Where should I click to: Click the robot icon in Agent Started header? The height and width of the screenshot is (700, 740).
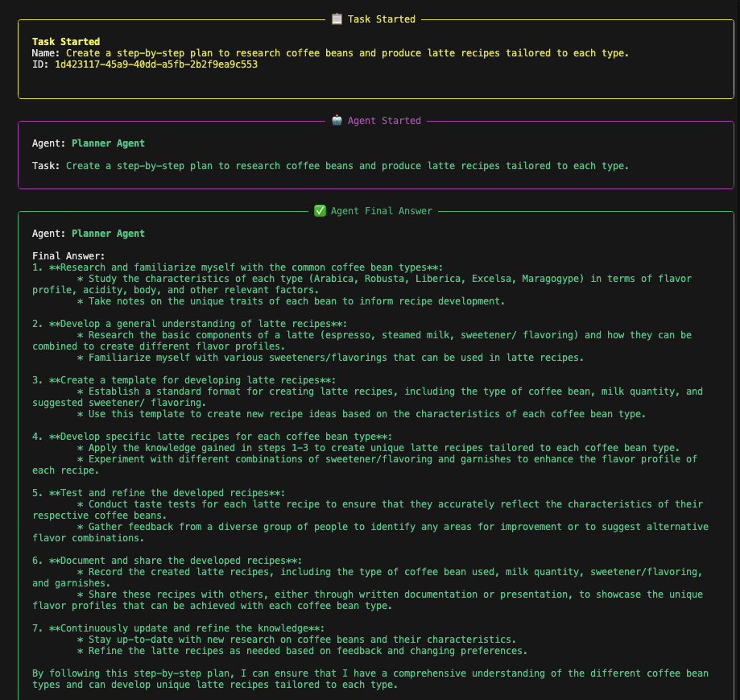pyautogui.click(x=337, y=121)
